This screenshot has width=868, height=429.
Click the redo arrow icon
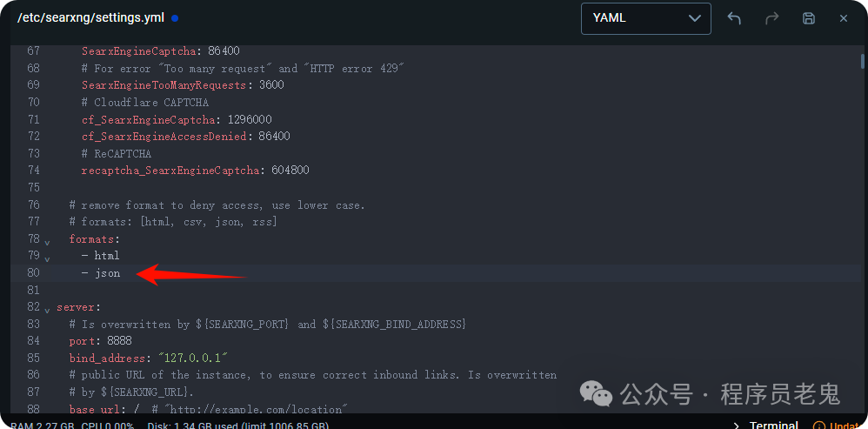coord(771,18)
